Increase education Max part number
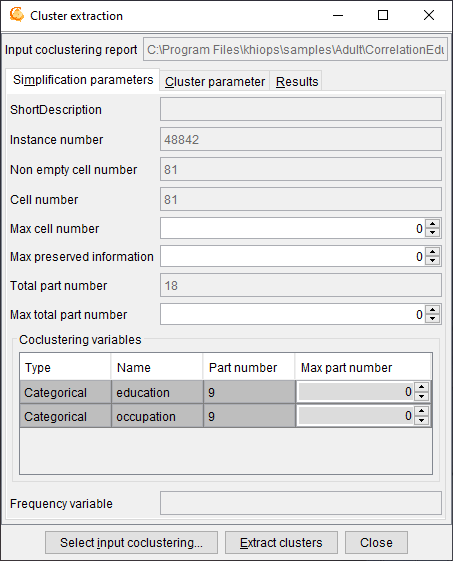 pos(422,387)
